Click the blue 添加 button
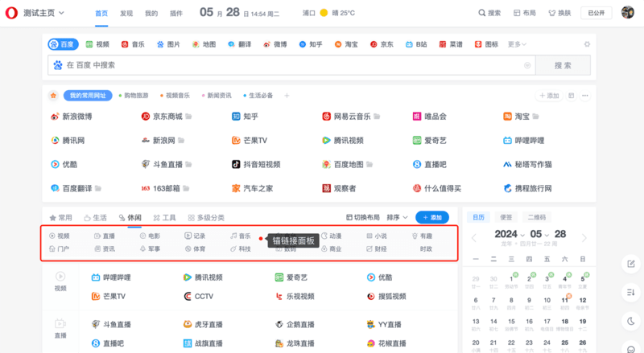The image size is (644, 353). click(x=432, y=218)
